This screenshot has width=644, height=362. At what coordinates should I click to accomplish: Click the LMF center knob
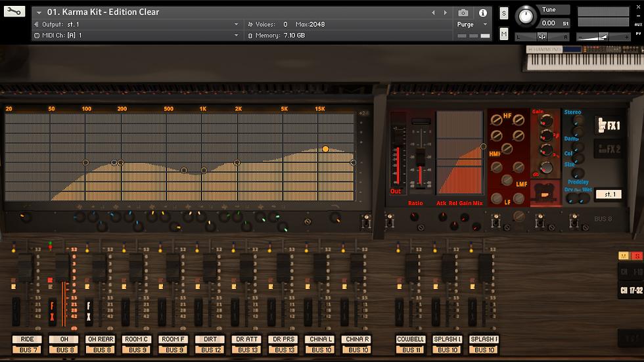(507, 179)
